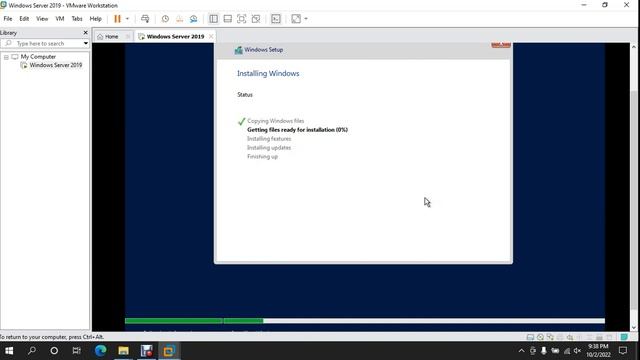The image size is (640, 360).
Task: Select Windows Server 2019 in the library
Action: (x=56, y=65)
